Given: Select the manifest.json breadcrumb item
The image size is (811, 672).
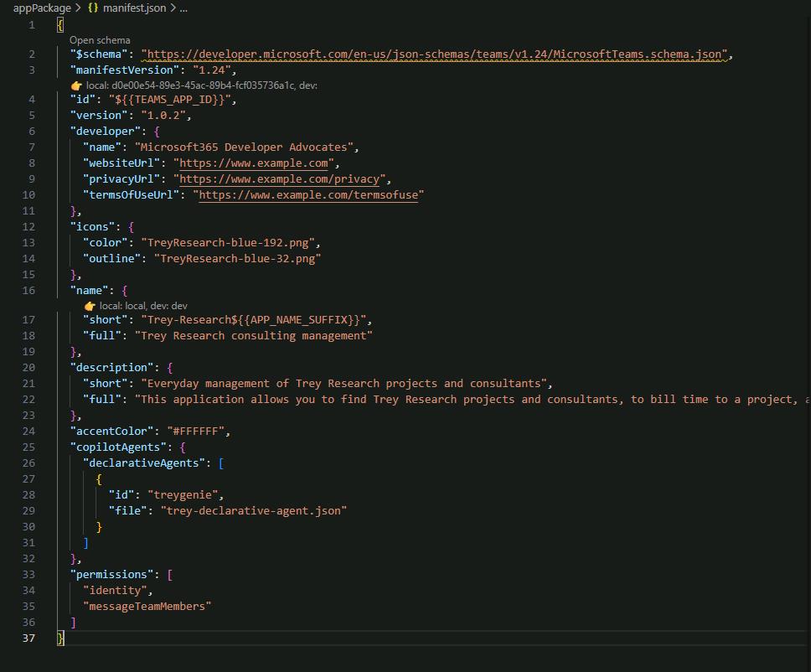Looking at the screenshot, I should point(135,8).
